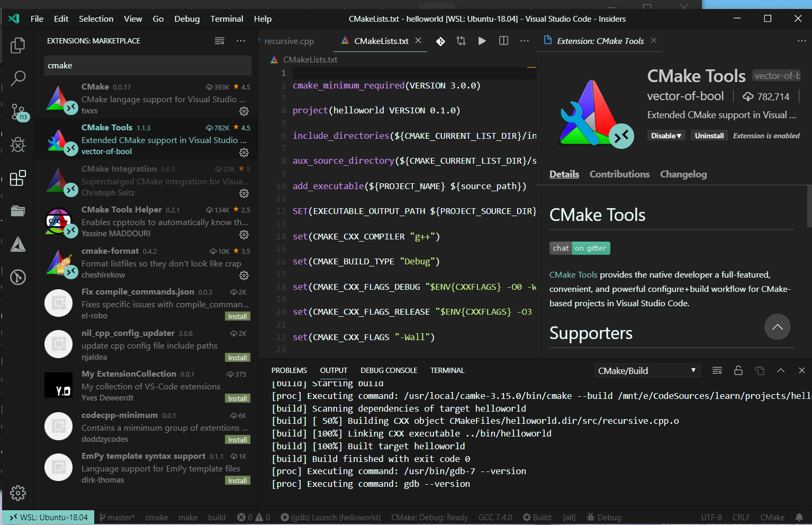812x525 pixels.
Task: Open the extension editor more actions ellipsis
Action: pos(802,41)
